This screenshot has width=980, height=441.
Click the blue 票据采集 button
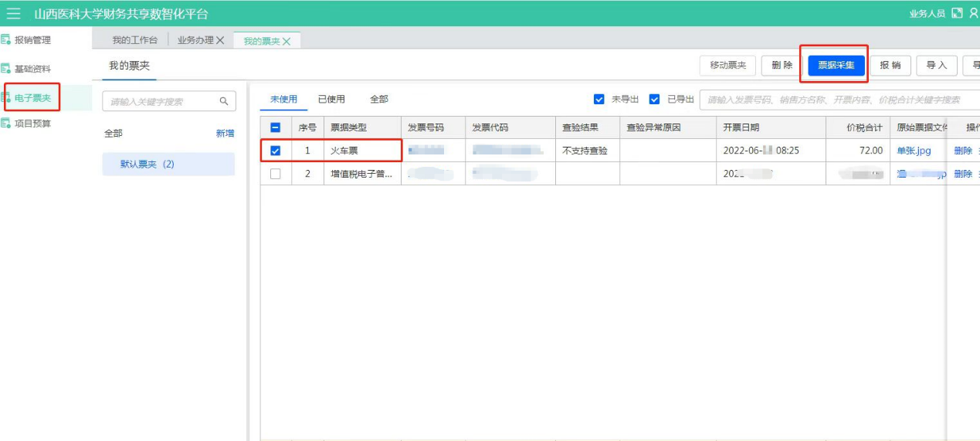pyautogui.click(x=836, y=66)
